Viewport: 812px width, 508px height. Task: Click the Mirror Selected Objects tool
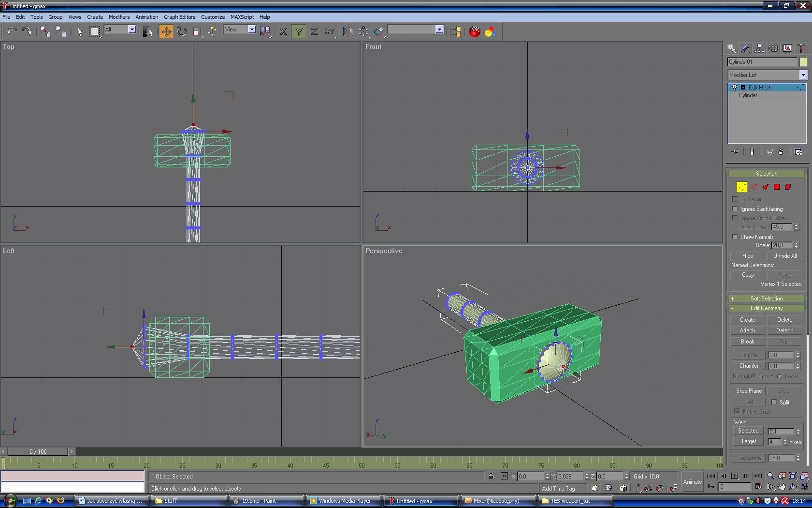click(348, 31)
